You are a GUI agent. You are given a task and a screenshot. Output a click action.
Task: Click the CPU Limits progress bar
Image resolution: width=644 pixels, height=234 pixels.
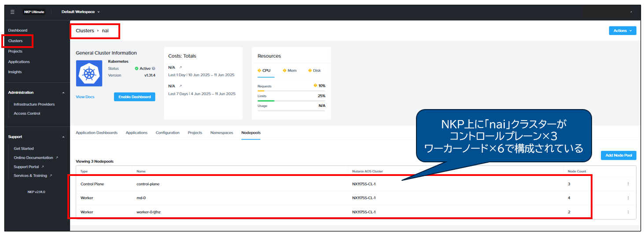(x=291, y=101)
